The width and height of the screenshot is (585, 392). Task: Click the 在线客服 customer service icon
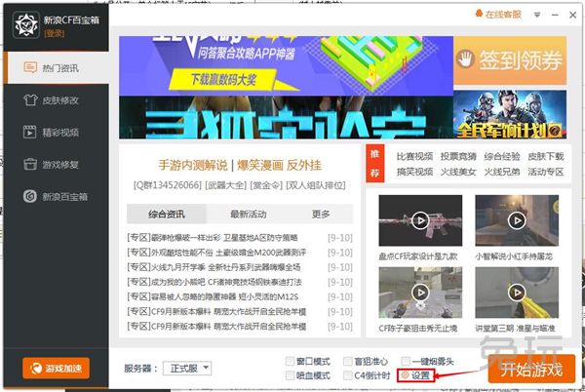(480, 15)
